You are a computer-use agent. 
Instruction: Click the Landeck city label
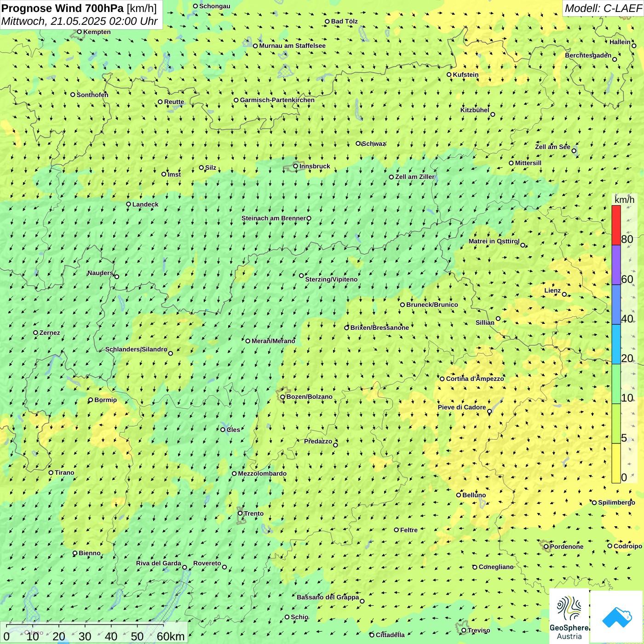click(x=145, y=204)
